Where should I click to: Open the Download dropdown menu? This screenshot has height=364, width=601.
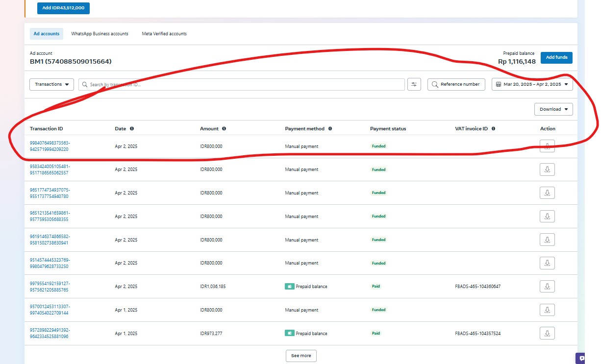(x=553, y=109)
